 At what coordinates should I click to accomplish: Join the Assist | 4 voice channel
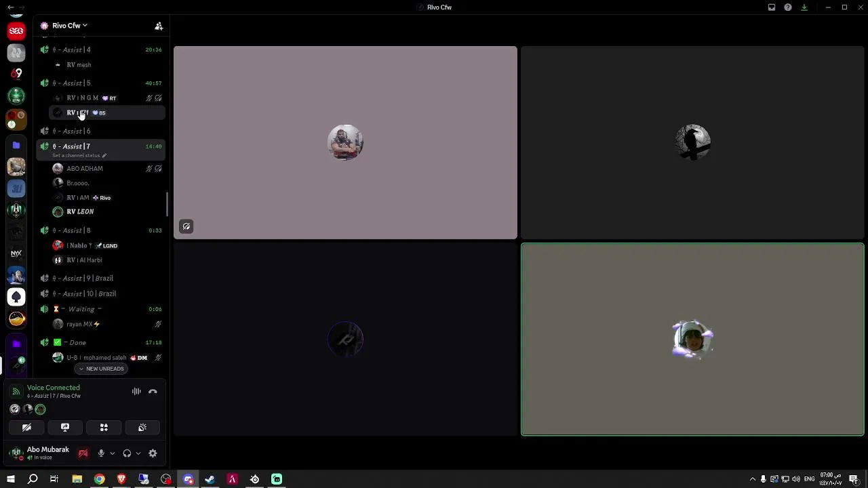100,49
